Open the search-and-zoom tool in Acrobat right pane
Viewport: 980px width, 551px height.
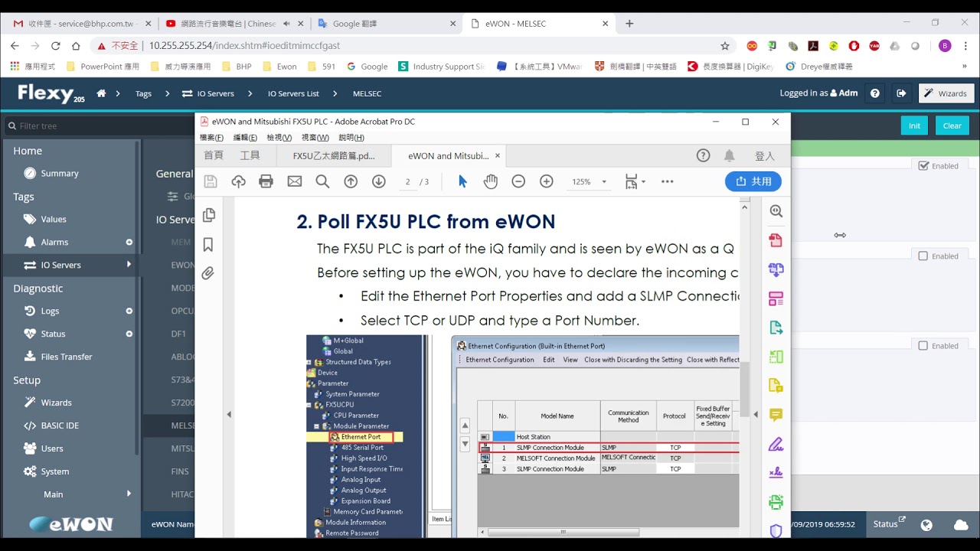tap(776, 211)
